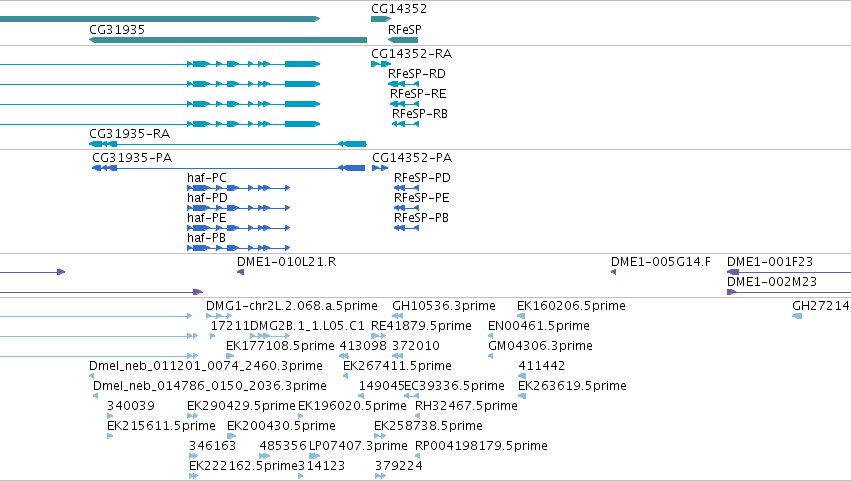Select GH10536.3prime EST label
Image resolution: width=851 pixels, height=481 pixels.
[x=444, y=306]
